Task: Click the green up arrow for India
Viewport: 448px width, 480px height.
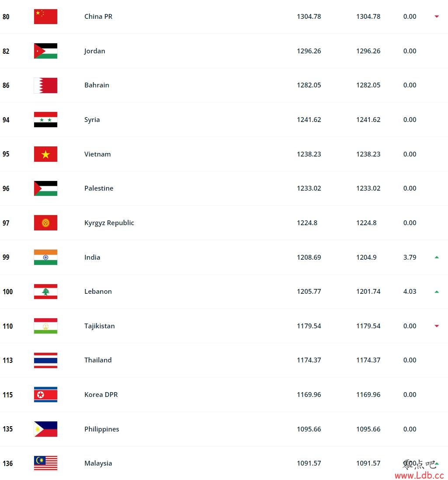Action: (437, 257)
